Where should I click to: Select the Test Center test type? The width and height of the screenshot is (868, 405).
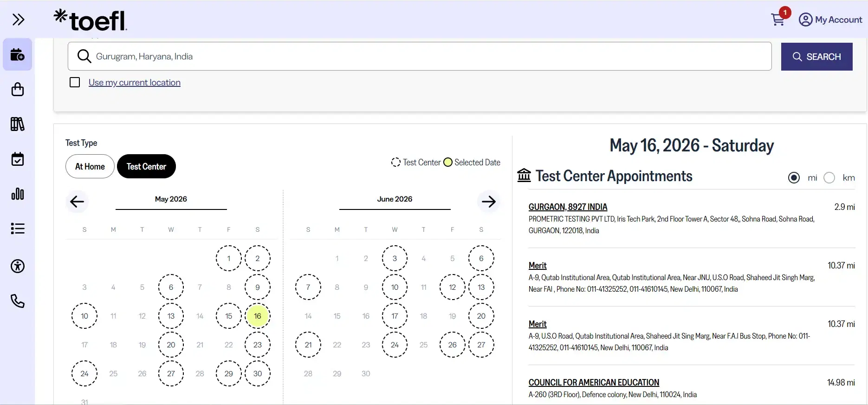146,166
